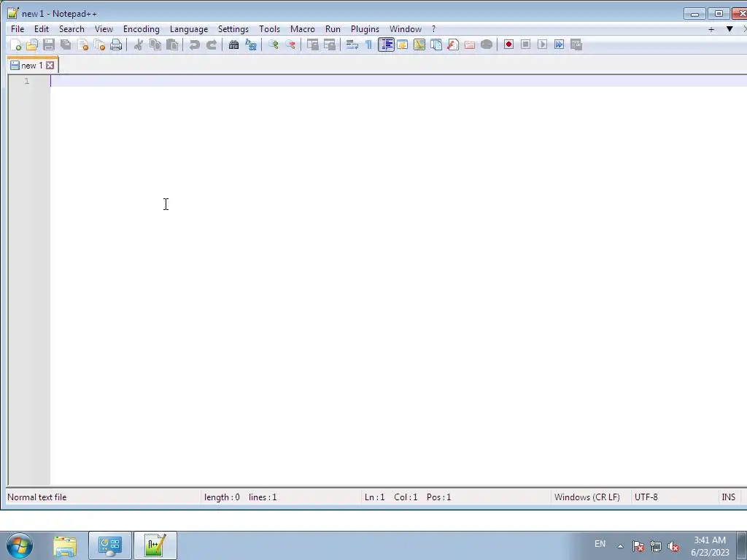Toggle the indent guide toolbar icon
The height and width of the screenshot is (560, 747).
point(386,44)
